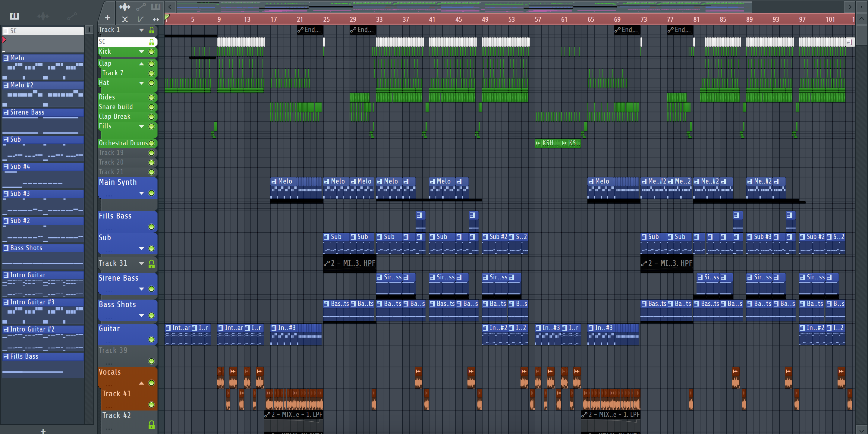
Task: Click the curve icon in playlist toolbar
Action: (141, 19)
